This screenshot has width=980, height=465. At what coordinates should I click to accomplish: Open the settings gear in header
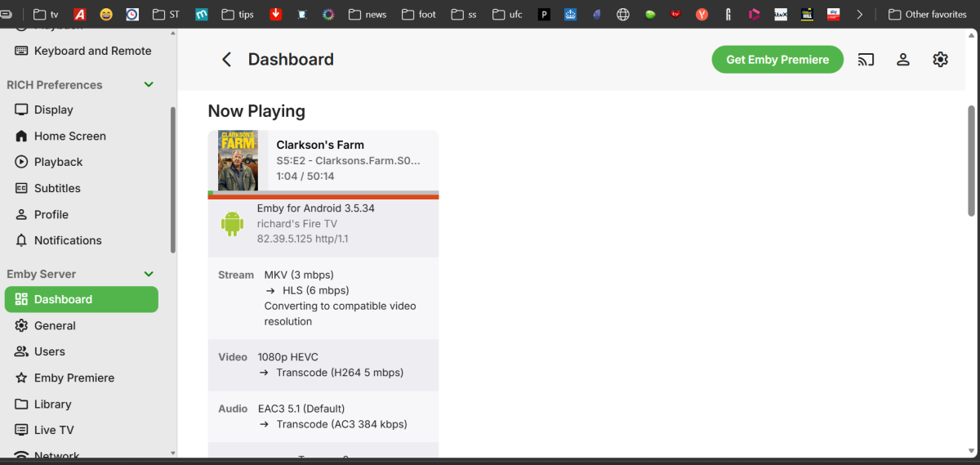click(x=940, y=60)
